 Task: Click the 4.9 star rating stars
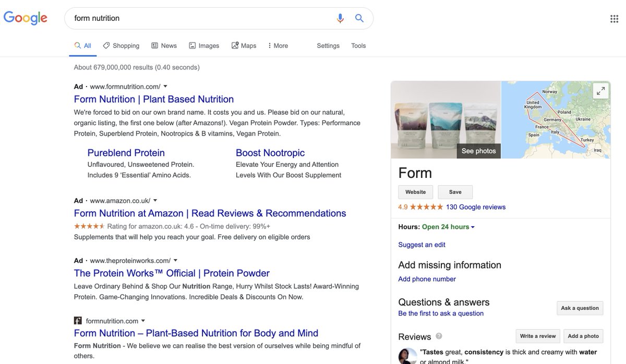point(427,207)
